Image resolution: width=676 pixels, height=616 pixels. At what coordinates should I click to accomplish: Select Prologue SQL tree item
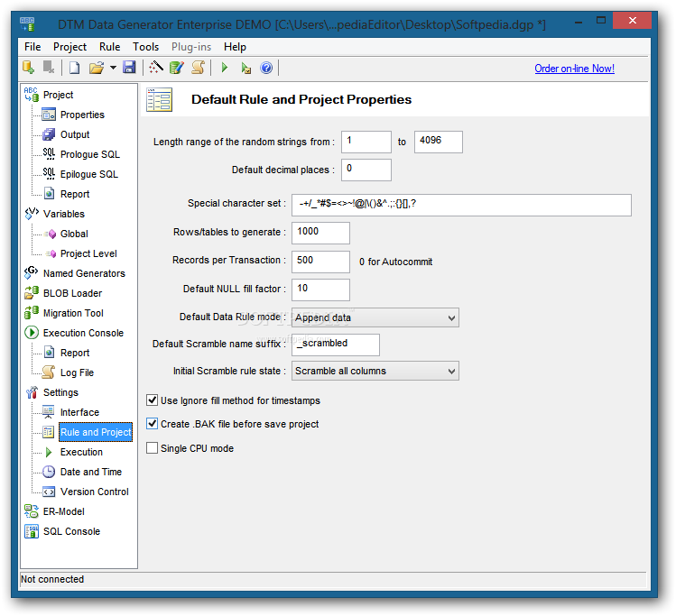[90, 154]
